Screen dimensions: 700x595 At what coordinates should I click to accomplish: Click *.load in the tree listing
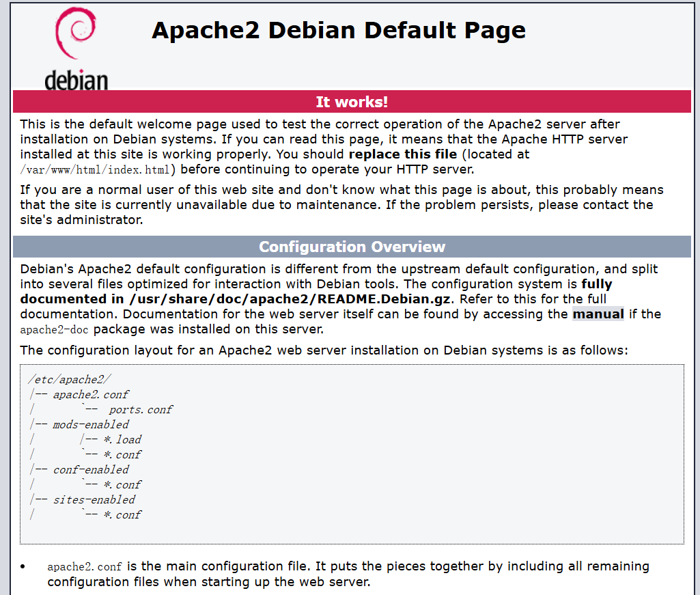click(122, 439)
